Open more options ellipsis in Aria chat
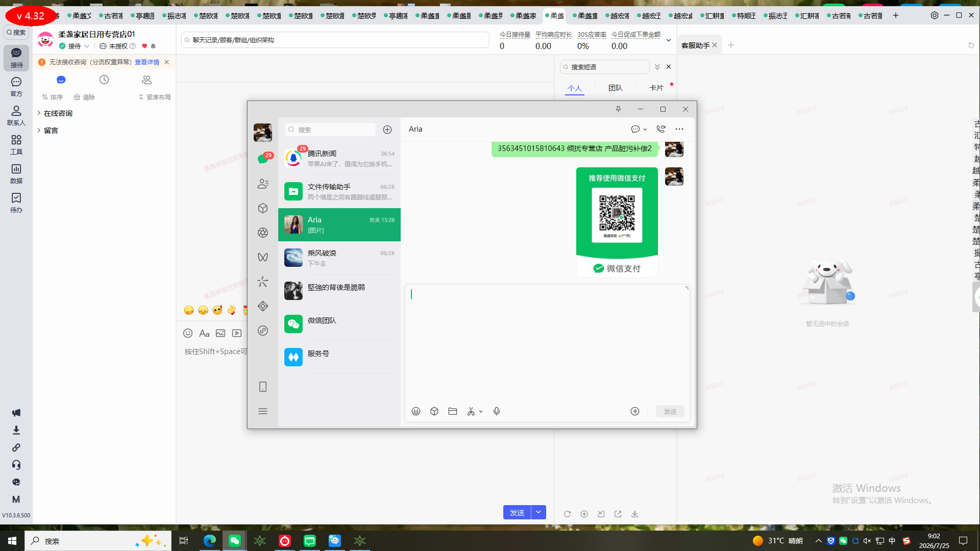 [679, 129]
